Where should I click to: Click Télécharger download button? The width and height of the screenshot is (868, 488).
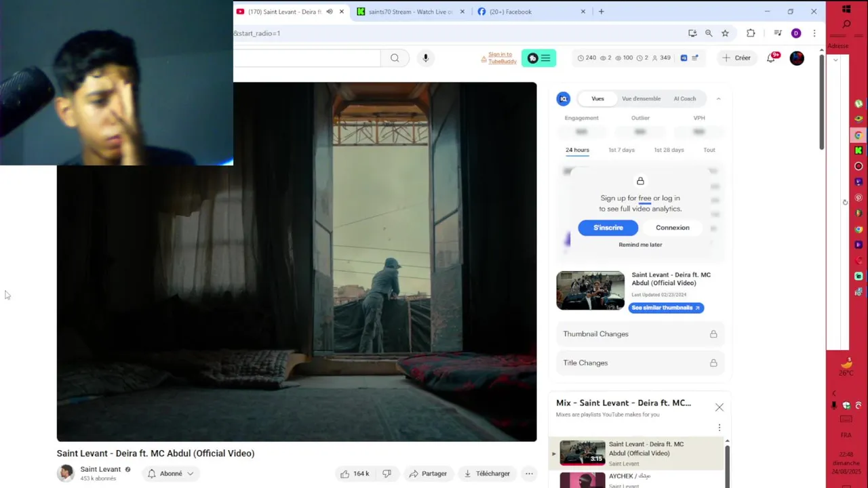click(x=487, y=474)
